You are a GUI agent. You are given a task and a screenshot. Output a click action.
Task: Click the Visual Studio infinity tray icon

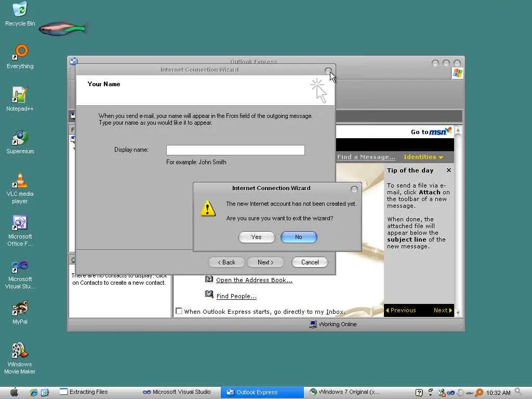451,393
